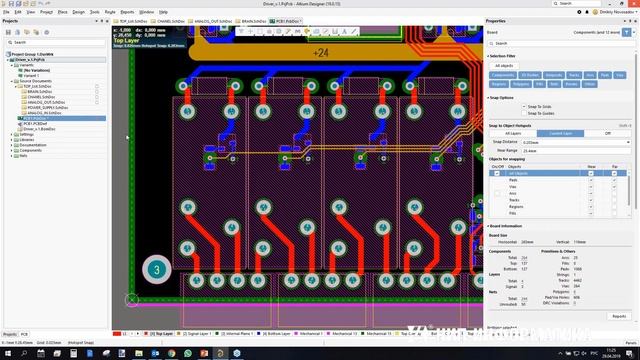Click the selection filter icon in PCB toolbar
640x360 pixels.
tap(241, 31)
